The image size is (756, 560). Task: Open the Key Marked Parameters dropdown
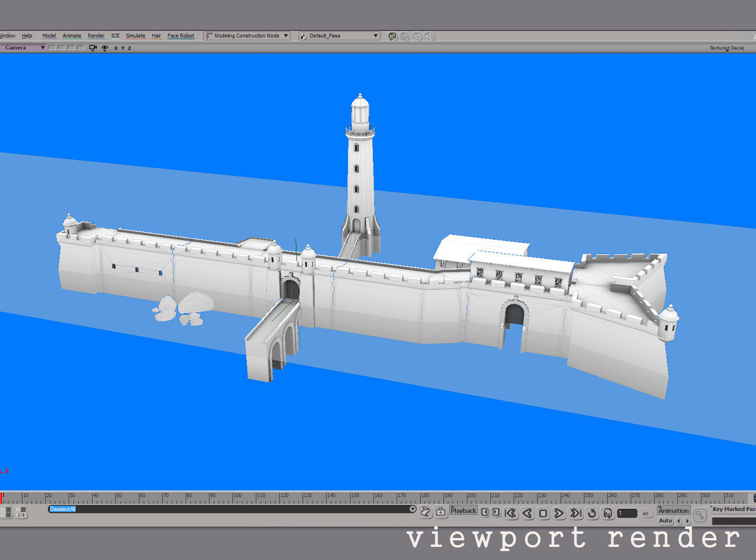[x=733, y=509]
